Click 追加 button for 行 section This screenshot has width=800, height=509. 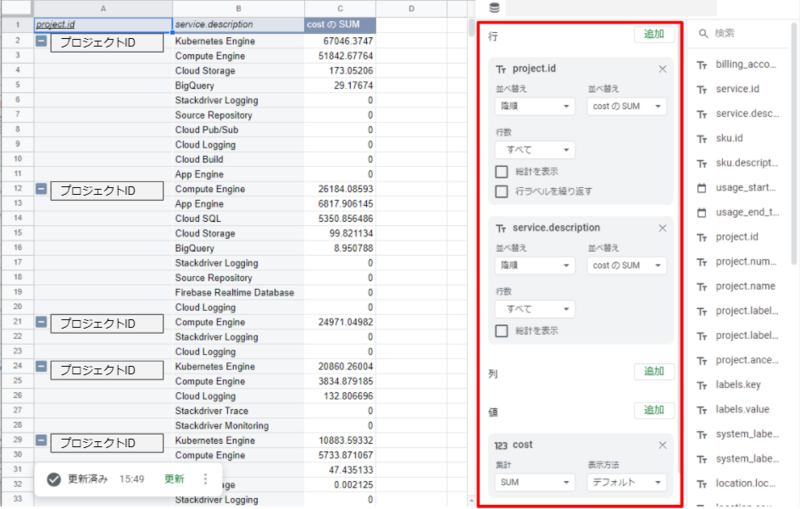pos(654,34)
